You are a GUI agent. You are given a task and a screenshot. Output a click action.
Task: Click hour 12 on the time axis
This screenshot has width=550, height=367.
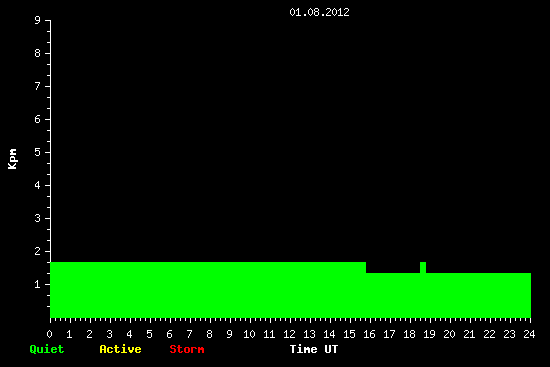pyautogui.click(x=289, y=334)
